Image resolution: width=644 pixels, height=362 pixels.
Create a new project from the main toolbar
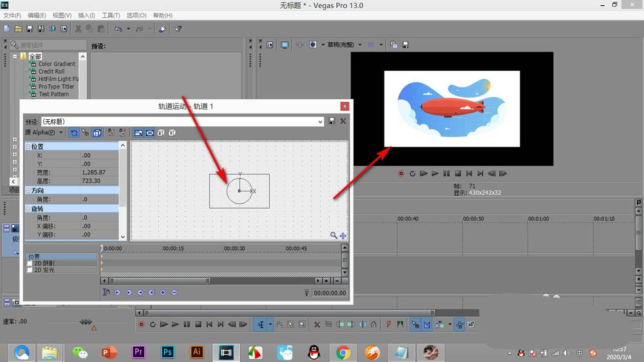(7, 29)
